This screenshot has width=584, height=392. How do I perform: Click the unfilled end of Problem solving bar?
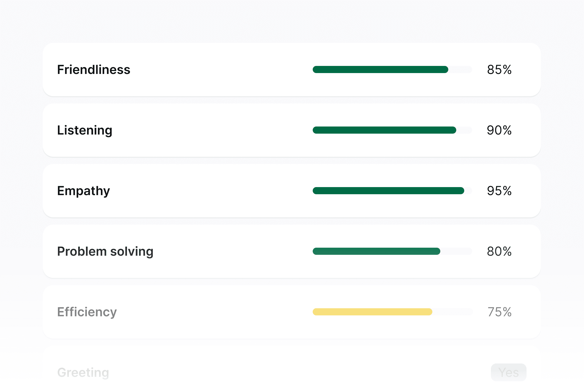[x=456, y=251]
